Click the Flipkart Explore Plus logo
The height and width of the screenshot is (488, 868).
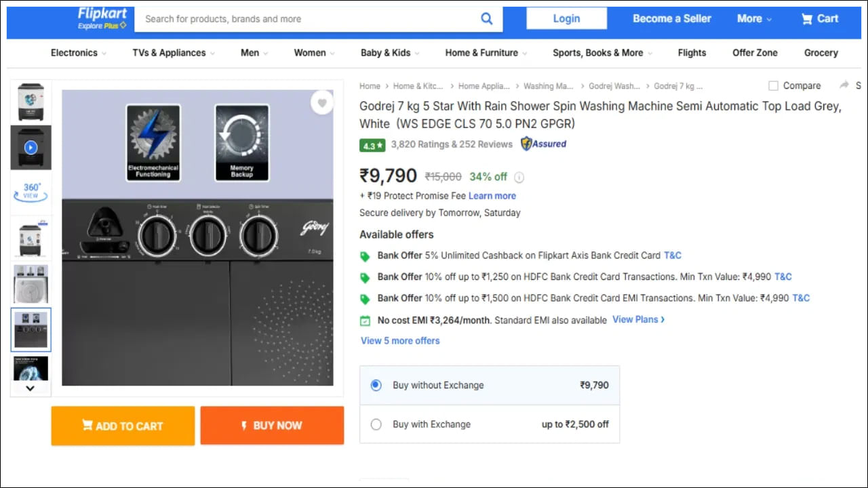point(102,18)
